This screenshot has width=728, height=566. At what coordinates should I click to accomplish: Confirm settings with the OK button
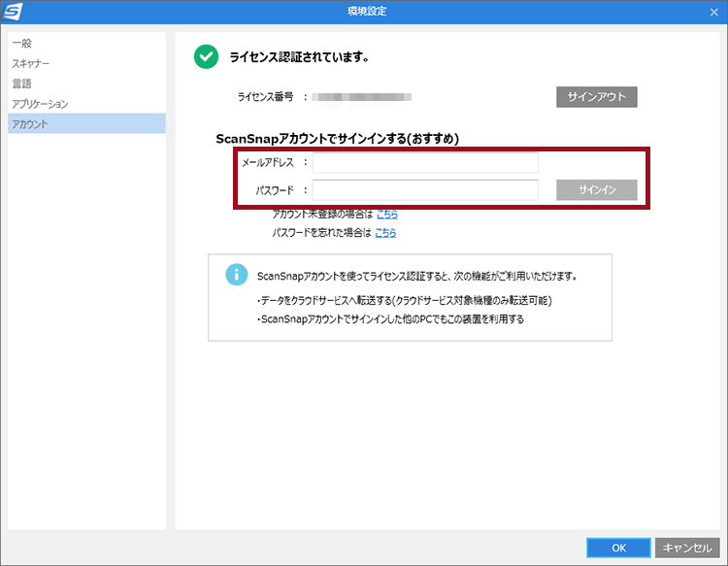point(618,548)
